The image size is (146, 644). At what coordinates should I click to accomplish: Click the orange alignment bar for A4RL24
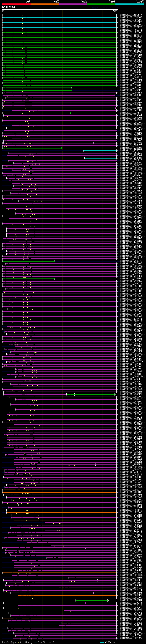pyautogui.click(x=60, y=573)
